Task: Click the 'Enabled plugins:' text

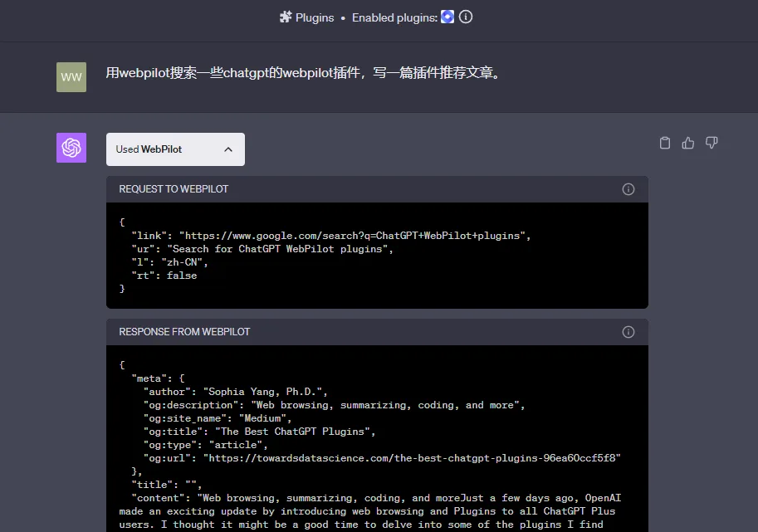Action: (x=394, y=18)
